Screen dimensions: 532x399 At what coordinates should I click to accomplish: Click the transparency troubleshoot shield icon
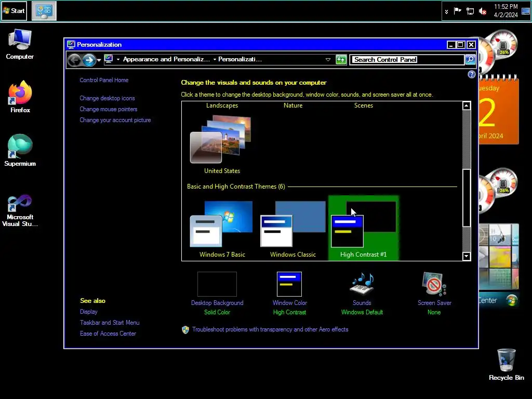[x=185, y=330]
